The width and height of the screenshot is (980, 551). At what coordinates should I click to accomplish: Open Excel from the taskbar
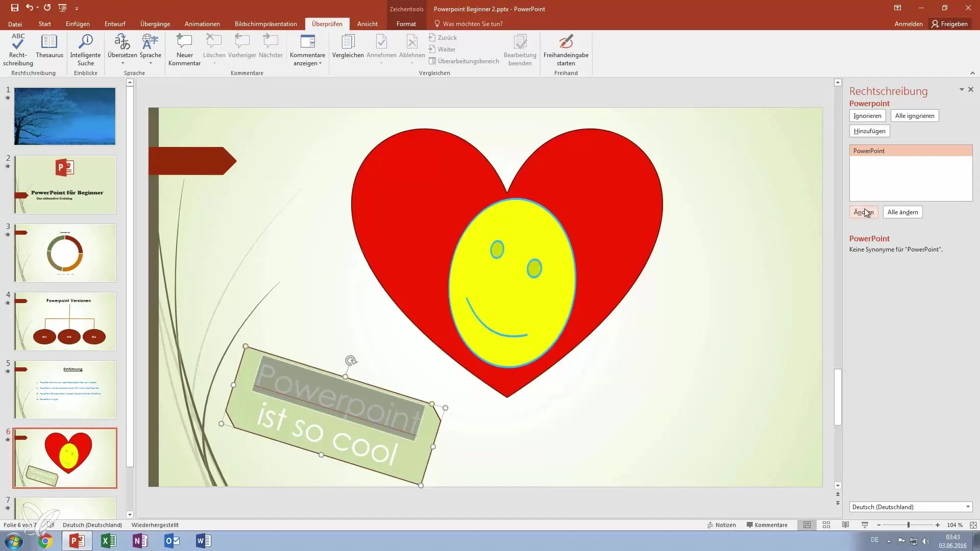tap(109, 541)
